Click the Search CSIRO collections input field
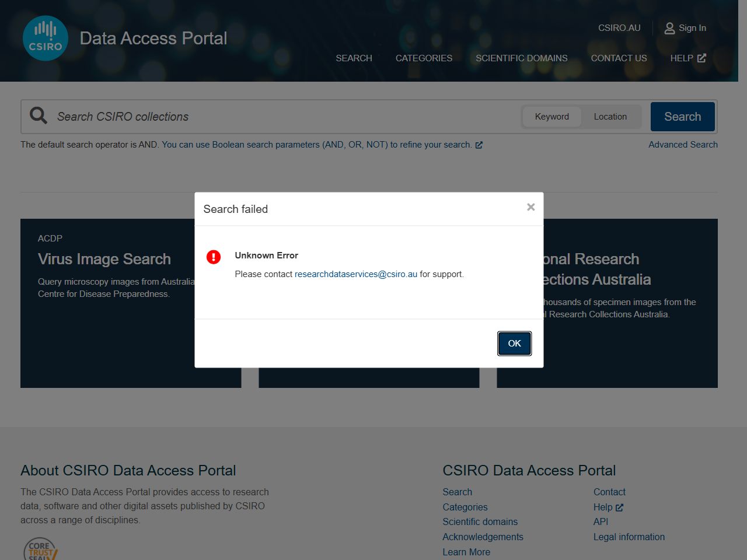Viewport: 747px width, 560px height. pos(233,116)
